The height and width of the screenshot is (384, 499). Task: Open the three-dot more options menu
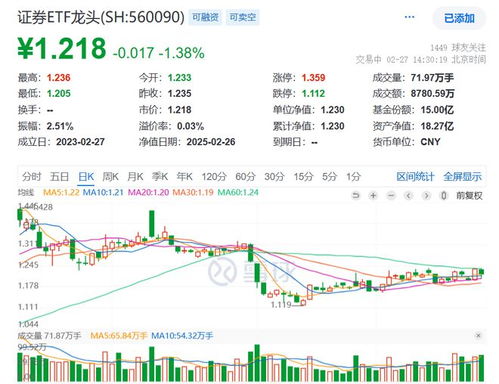[409, 17]
